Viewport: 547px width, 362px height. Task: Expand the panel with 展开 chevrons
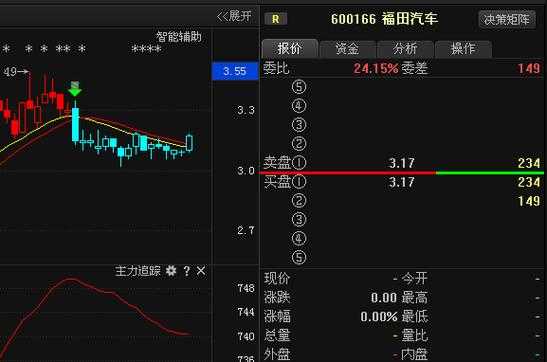tap(234, 16)
